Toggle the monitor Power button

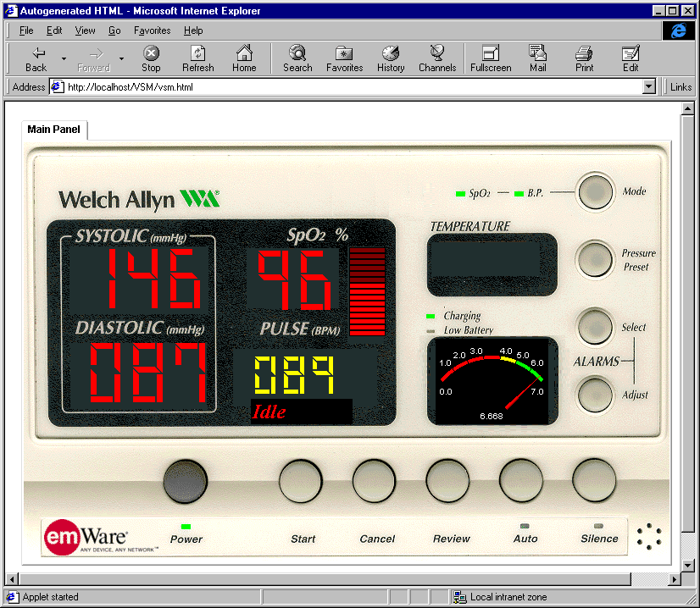(185, 482)
